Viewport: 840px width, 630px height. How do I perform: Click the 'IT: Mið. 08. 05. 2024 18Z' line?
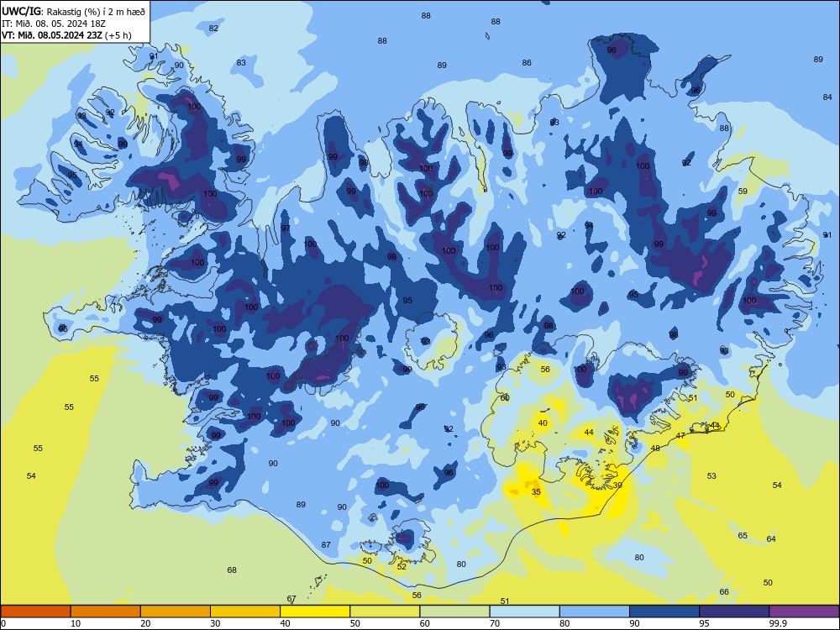click(54, 24)
